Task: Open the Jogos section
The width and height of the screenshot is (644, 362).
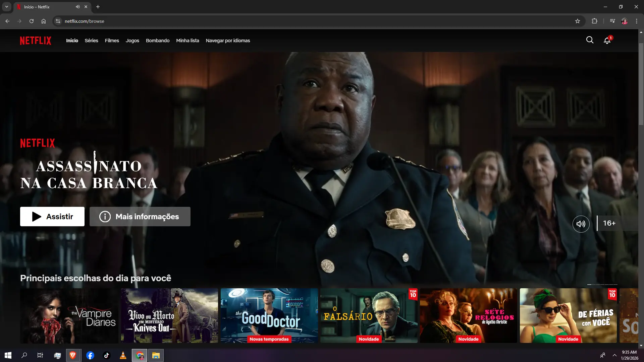Action: (132, 41)
